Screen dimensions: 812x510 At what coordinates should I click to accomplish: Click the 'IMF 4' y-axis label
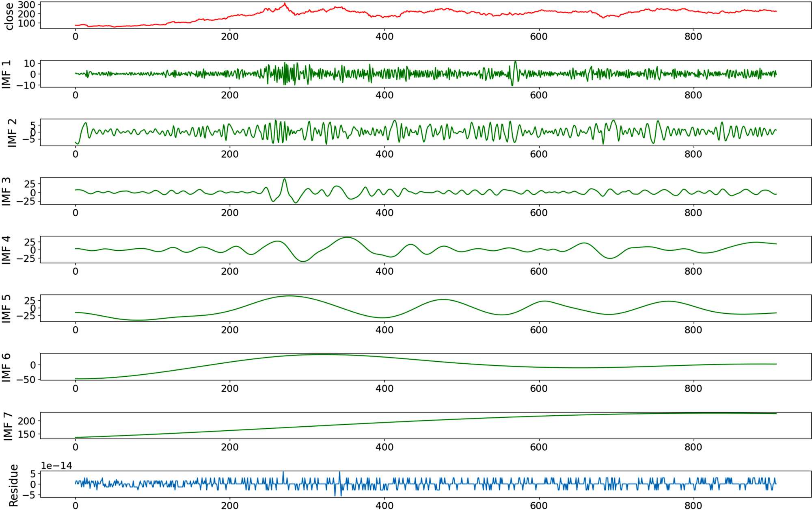pyautogui.click(x=6, y=250)
